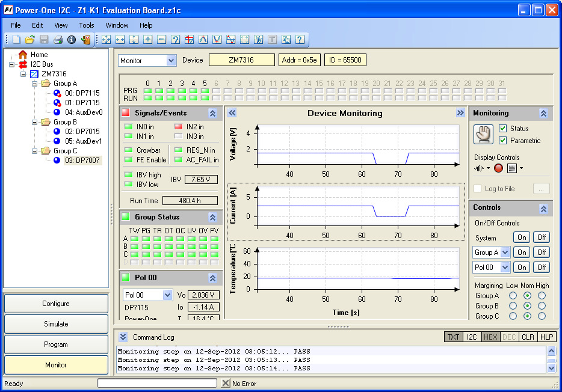Click the Configure button
This screenshot has width=562, height=392.
pos(55,304)
